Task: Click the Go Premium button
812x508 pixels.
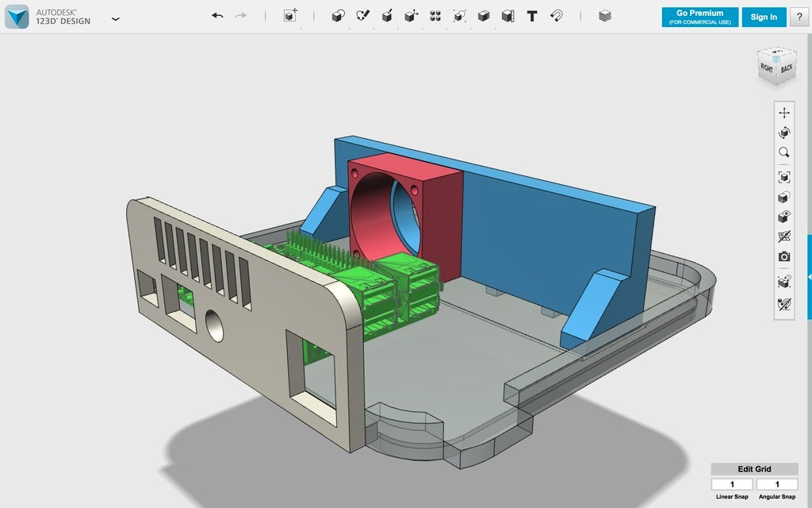Action: coord(699,17)
